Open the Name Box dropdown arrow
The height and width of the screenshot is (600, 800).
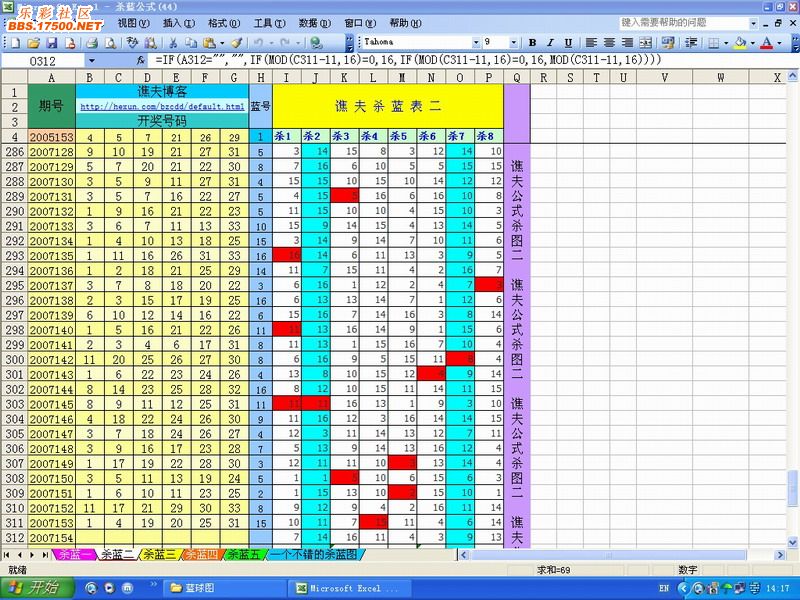coord(92,61)
